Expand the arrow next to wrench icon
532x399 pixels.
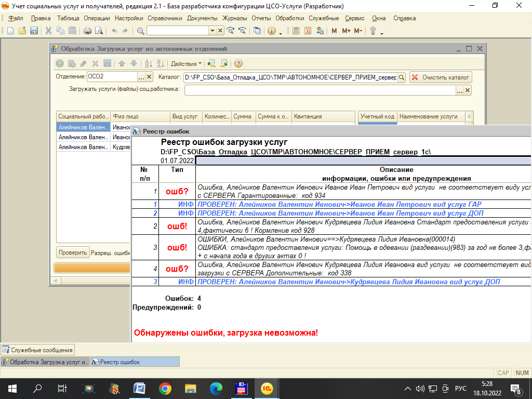point(382,33)
